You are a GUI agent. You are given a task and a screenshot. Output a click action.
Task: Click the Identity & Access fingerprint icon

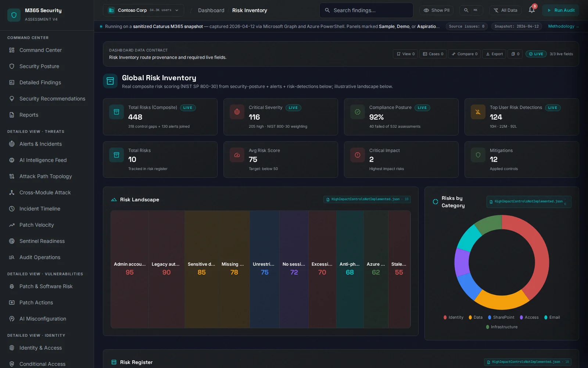pos(12,348)
